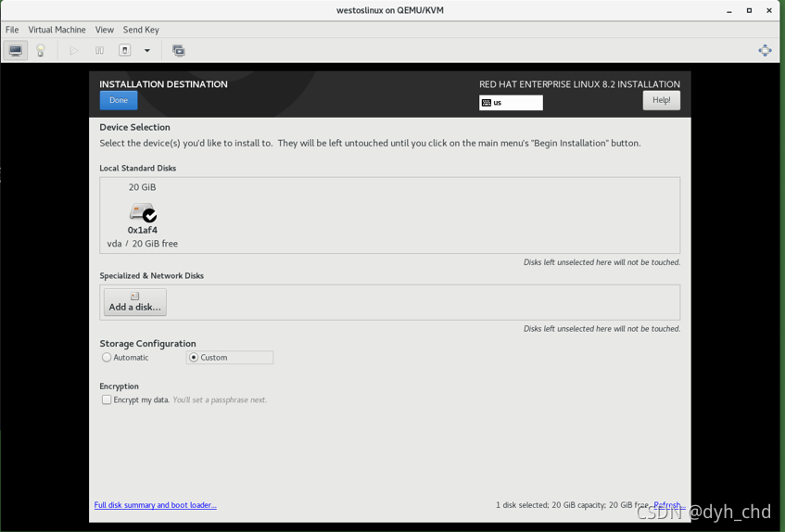Click the 20 GiB size label above the disk
This screenshot has height=532, width=785.
(142, 187)
